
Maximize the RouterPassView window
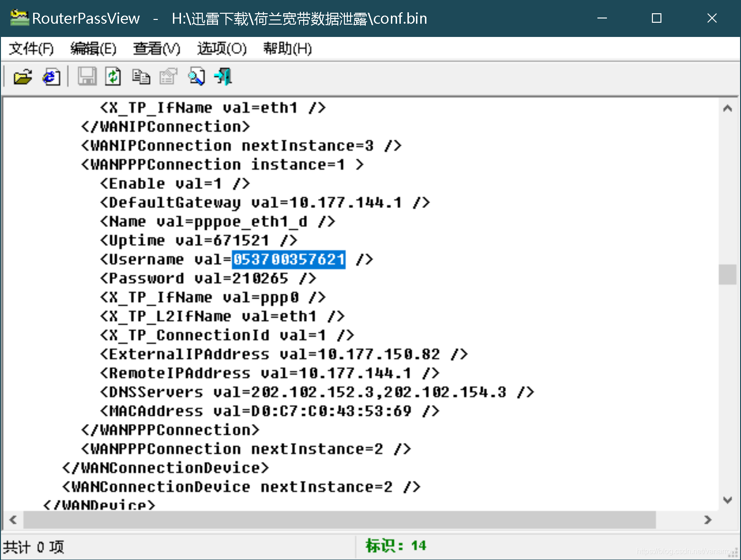click(657, 18)
